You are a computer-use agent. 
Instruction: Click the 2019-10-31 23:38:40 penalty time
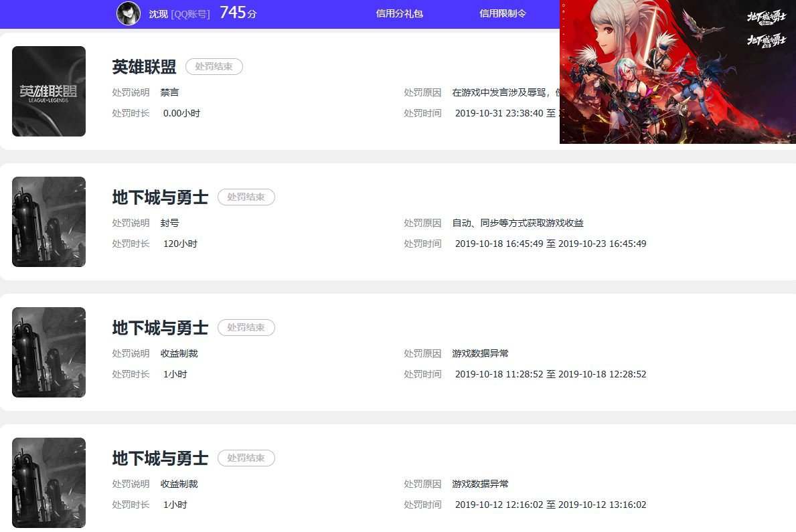499,113
